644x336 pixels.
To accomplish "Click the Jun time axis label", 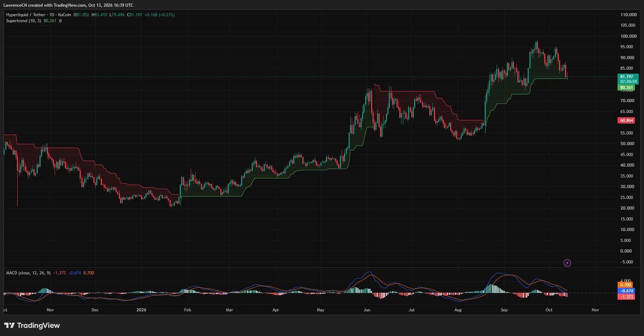I will 367,310.
